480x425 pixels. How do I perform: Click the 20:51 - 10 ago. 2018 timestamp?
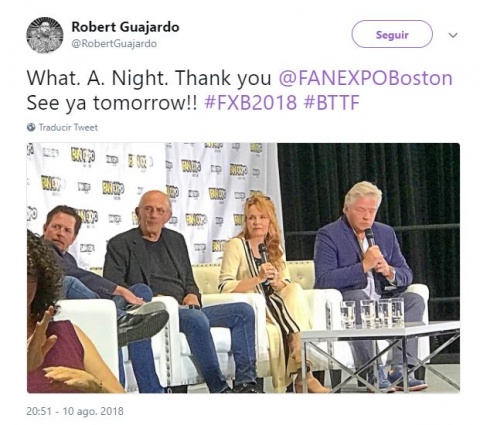pyautogui.click(x=75, y=411)
